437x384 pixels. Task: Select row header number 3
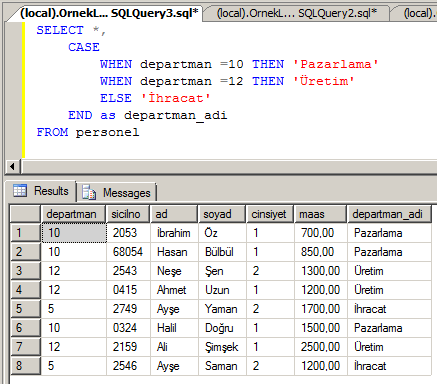(25, 271)
